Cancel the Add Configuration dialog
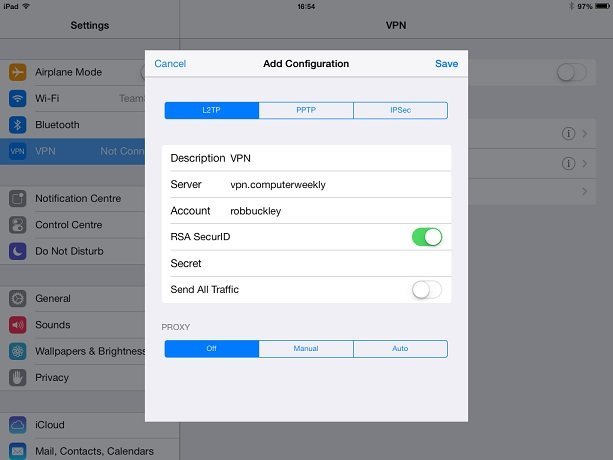613x460 pixels. tap(170, 64)
